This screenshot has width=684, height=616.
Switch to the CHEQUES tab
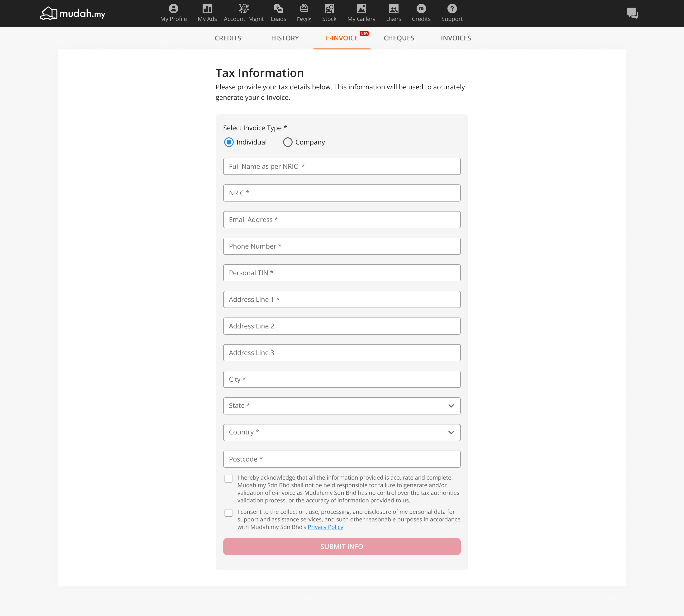[399, 38]
